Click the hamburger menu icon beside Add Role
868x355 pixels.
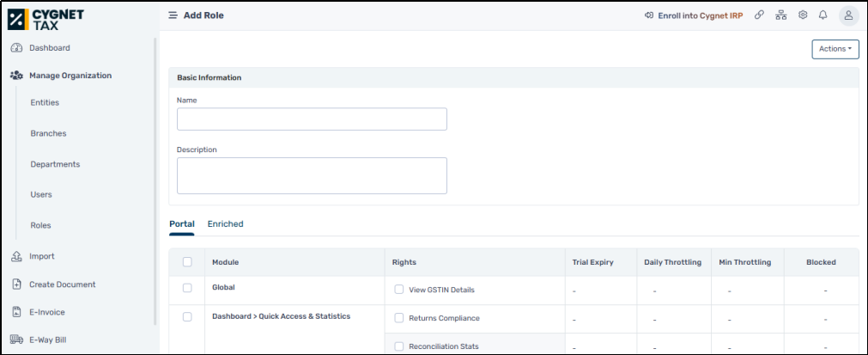pyautogui.click(x=173, y=15)
